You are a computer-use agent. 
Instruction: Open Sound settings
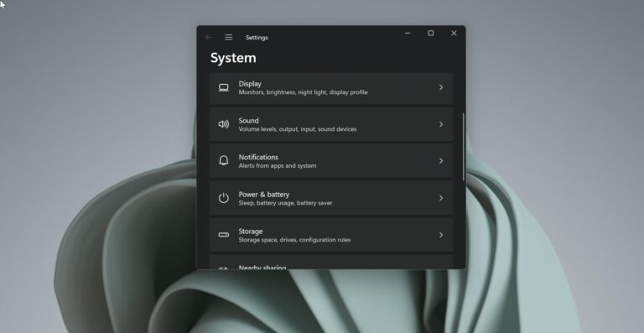pos(331,125)
